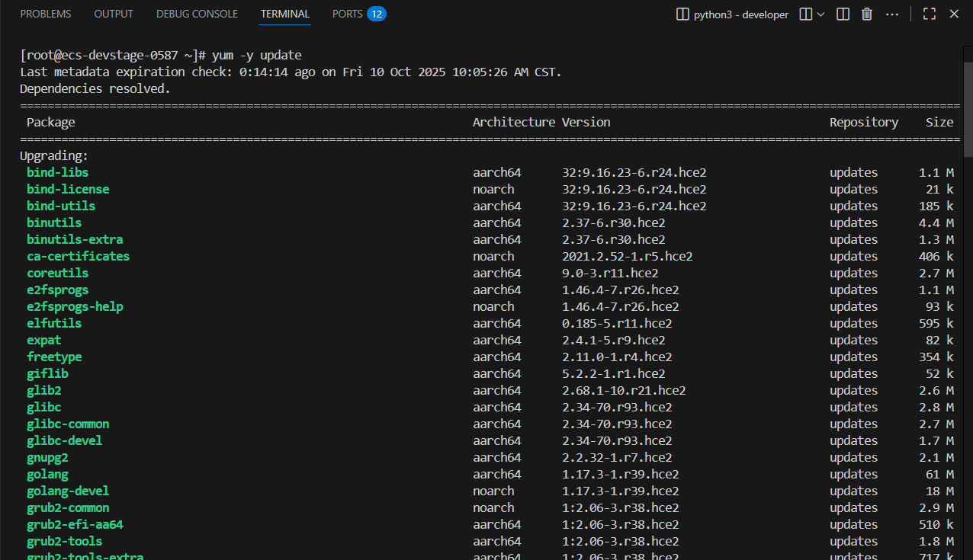Click the 'golang' package name
The height and width of the screenshot is (560, 973).
[x=47, y=474]
